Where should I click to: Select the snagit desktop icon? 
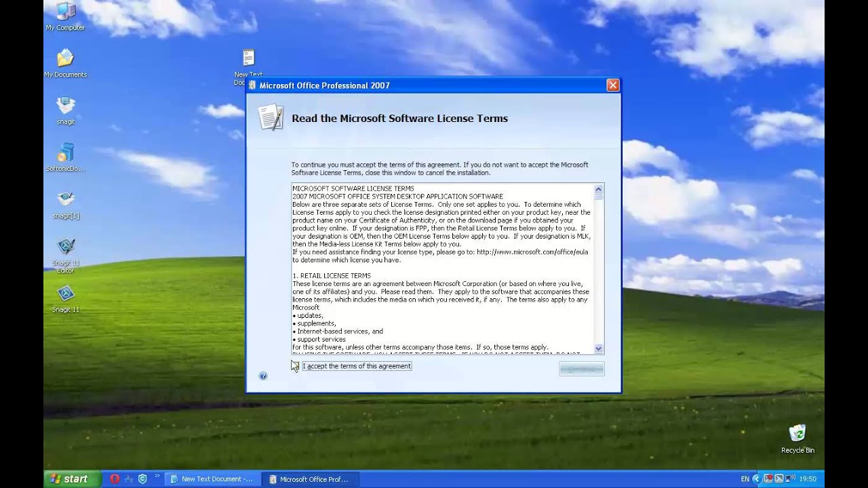tap(65, 110)
